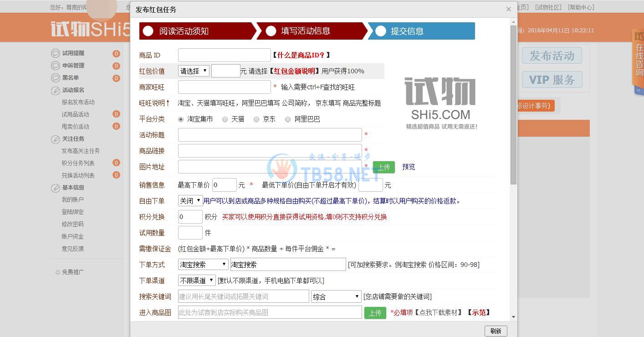Click the 上传 button in the 进入商品图 row
Image resolution: width=644 pixels, height=337 pixels.
375,313
